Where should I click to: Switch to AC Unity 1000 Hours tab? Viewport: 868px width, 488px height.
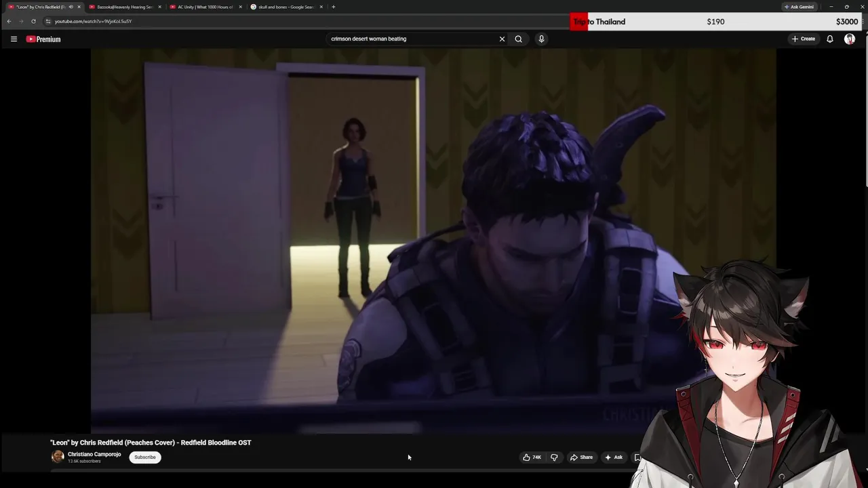point(205,7)
